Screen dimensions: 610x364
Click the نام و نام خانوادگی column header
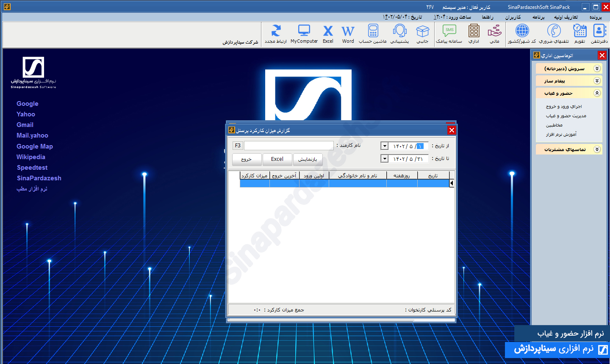pos(358,175)
